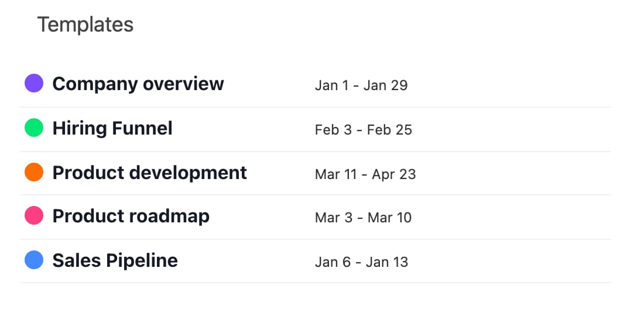The image size is (644, 316).
Task: Select the Mar 10 end date
Action: (389, 218)
